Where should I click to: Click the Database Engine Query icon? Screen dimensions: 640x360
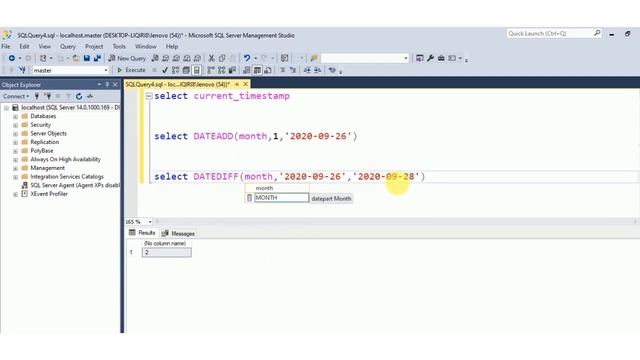[x=155, y=58]
